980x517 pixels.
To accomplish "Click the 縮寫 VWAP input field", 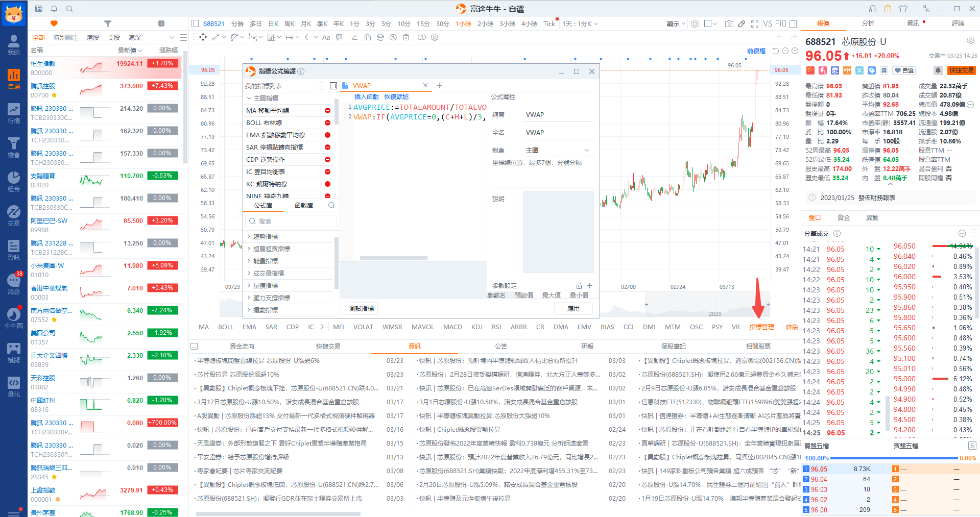I will [x=559, y=115].
